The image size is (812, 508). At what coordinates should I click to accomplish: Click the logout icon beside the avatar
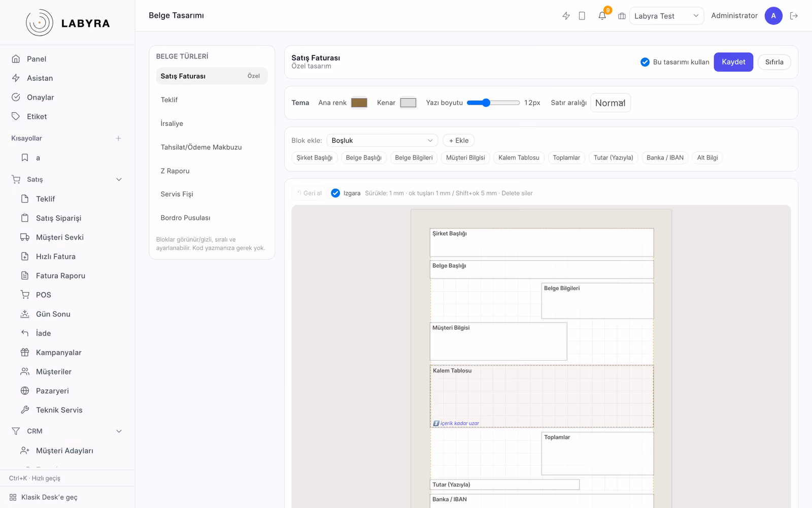(x=794, y=16)
